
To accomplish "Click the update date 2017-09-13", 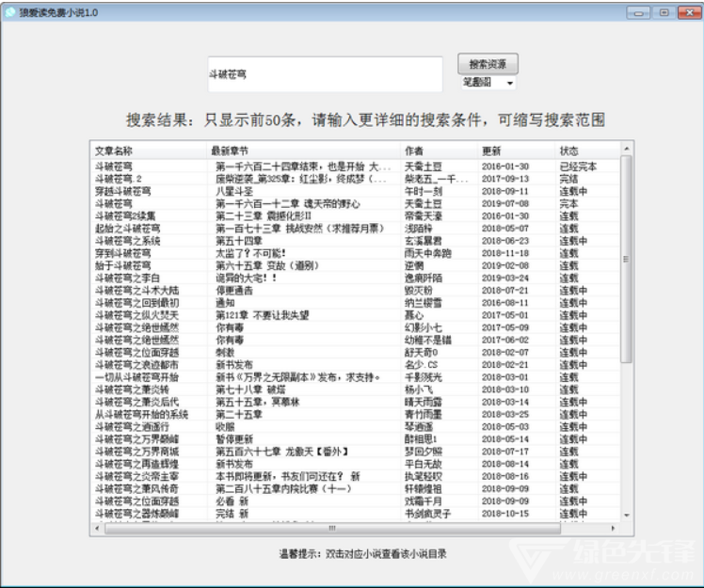I will pos(505,179).
